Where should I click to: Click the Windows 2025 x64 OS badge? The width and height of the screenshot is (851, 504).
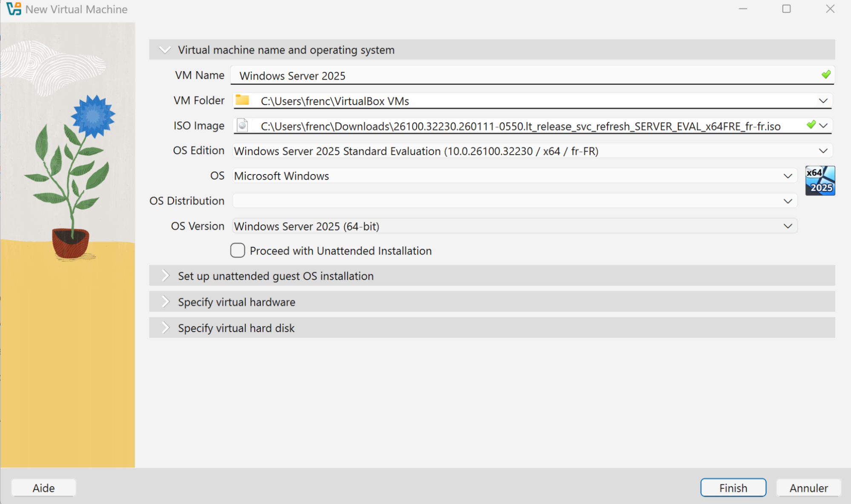pos(820,180)
